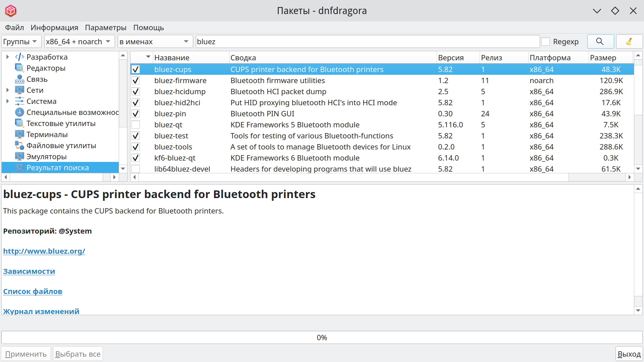The image size is (644, 362).
Task: Click the magnifier search button
Action: pos(600,42)
